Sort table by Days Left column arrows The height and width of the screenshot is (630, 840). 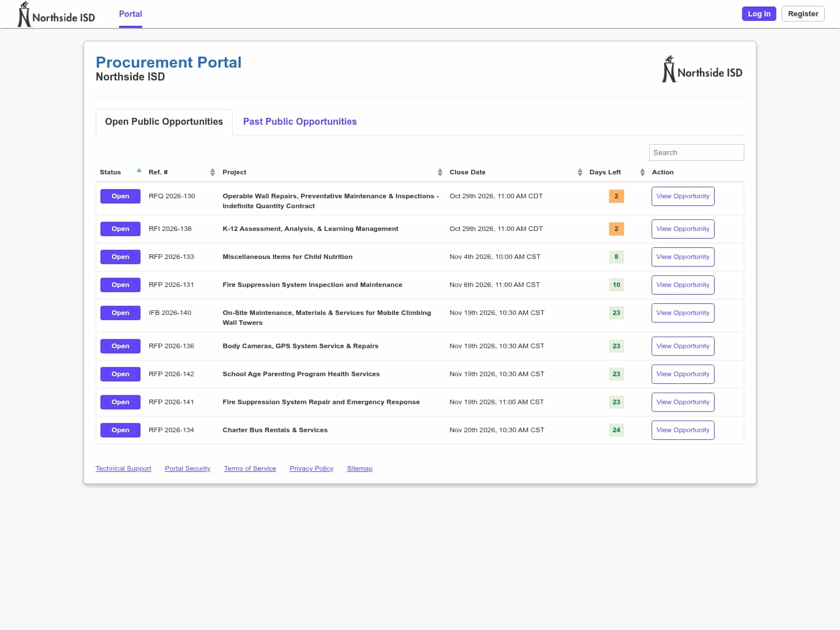click(x=642, y=172)
